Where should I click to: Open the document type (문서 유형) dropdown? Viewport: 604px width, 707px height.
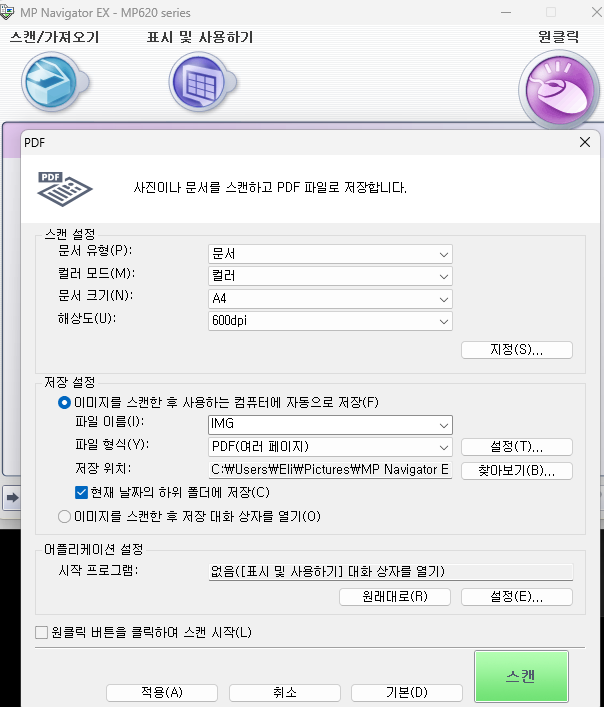click(330, 254)
